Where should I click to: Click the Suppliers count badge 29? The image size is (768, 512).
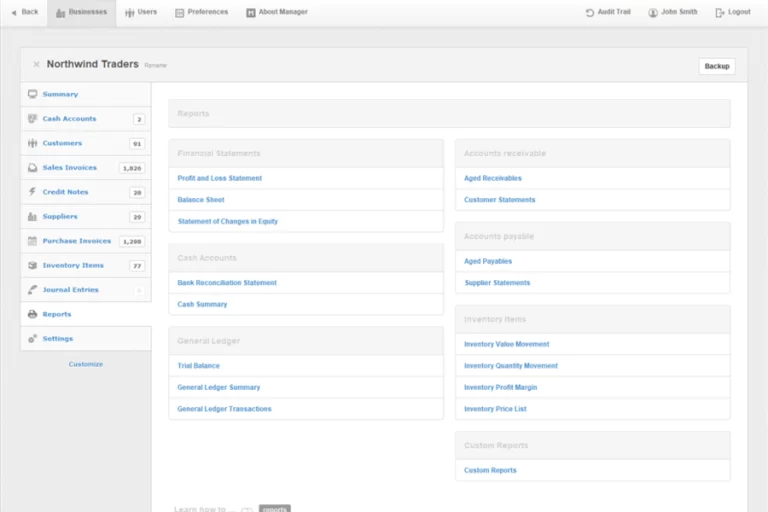pos(137,217)
